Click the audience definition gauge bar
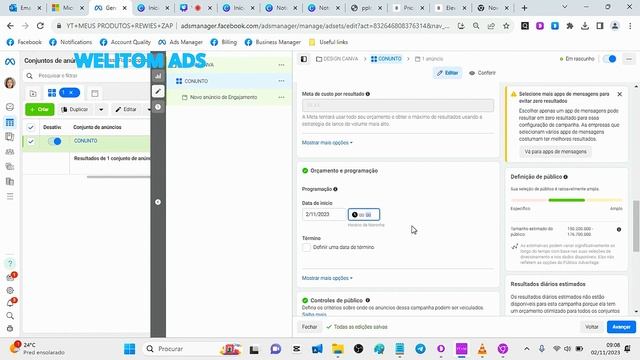Image resolution: width=640 pixels, height=360 pixels. tap(567, 200)
